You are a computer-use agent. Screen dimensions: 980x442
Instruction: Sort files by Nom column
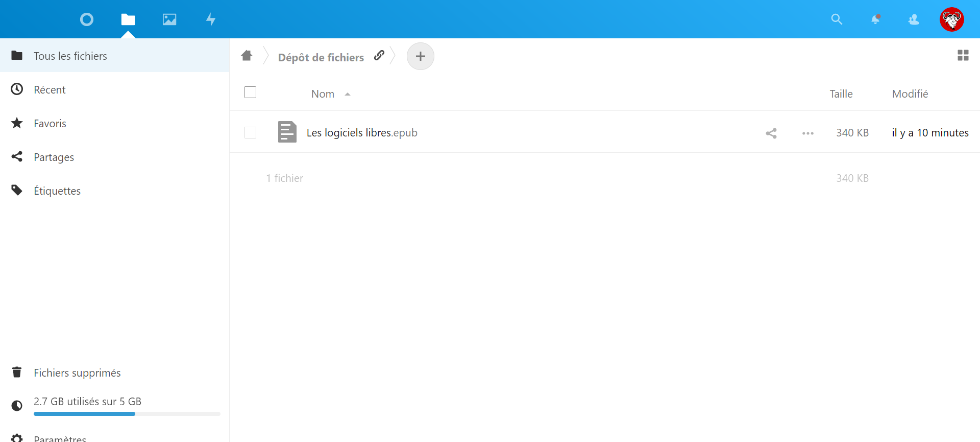(x=323, y=94)
